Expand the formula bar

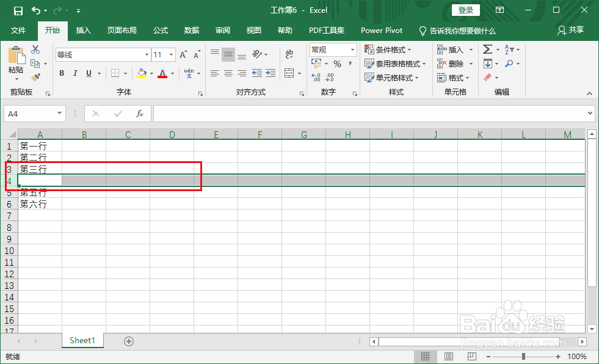[x=590, y=113]
